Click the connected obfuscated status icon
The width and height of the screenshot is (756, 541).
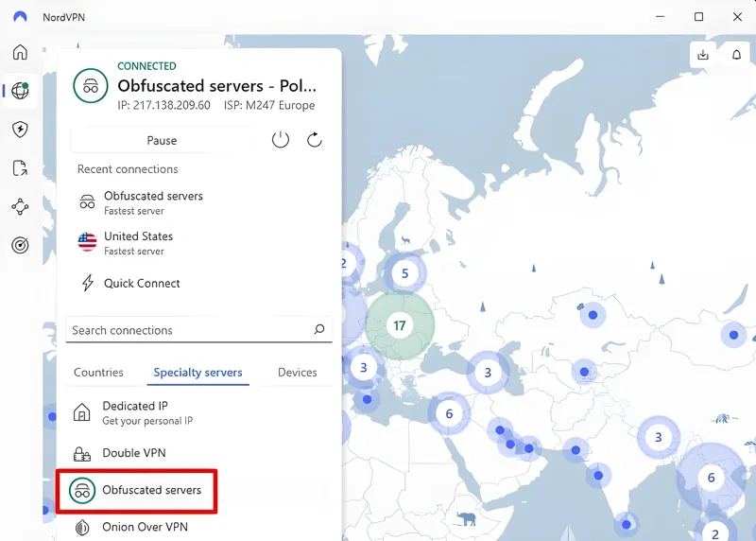click(91, 86)
